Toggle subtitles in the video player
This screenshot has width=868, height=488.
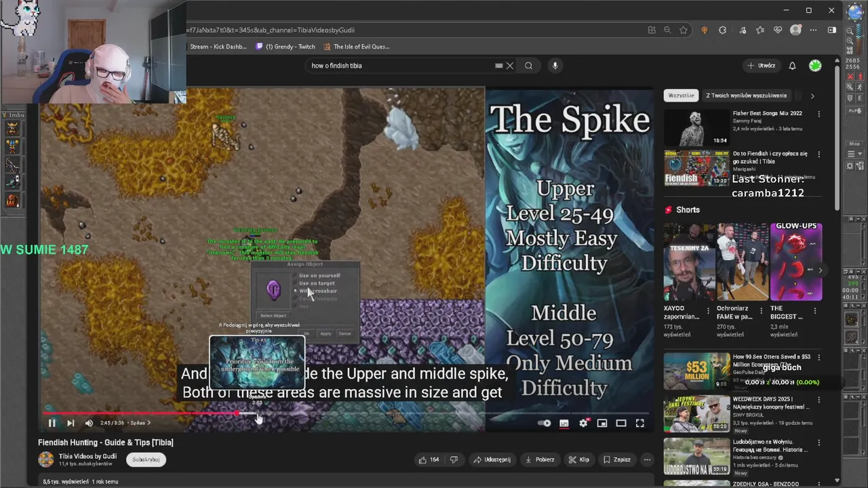pyautogui.click(x=564, y=423)
